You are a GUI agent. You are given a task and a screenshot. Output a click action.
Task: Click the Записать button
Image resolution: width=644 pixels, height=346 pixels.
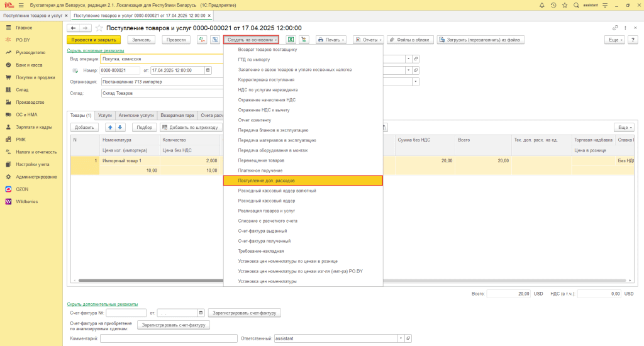[142, 40]
